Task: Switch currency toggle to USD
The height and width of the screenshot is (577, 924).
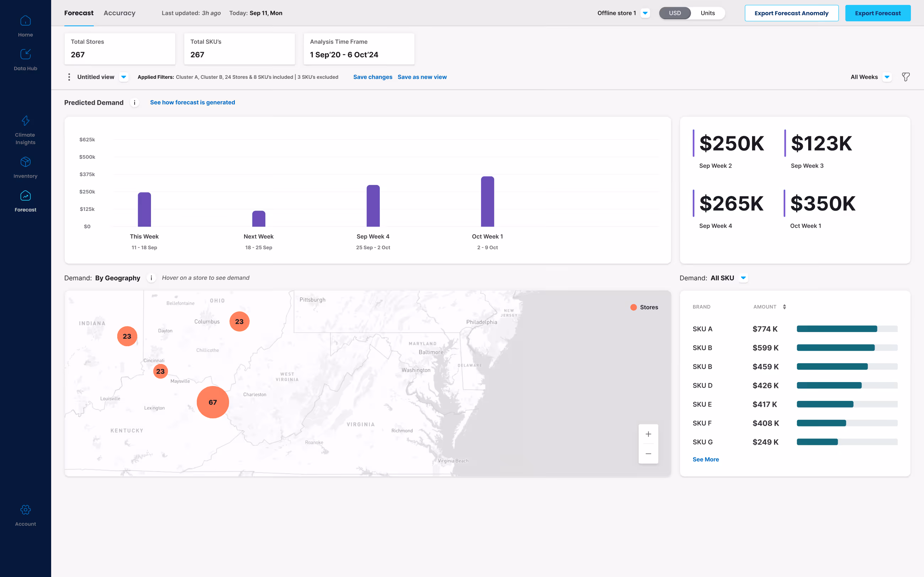Action: click(675, 13)
